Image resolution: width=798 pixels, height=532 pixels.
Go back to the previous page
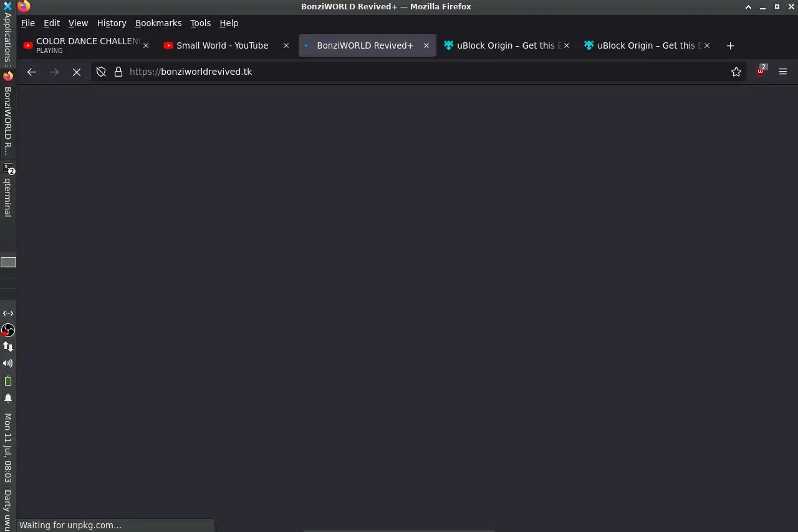click(32, 72)
